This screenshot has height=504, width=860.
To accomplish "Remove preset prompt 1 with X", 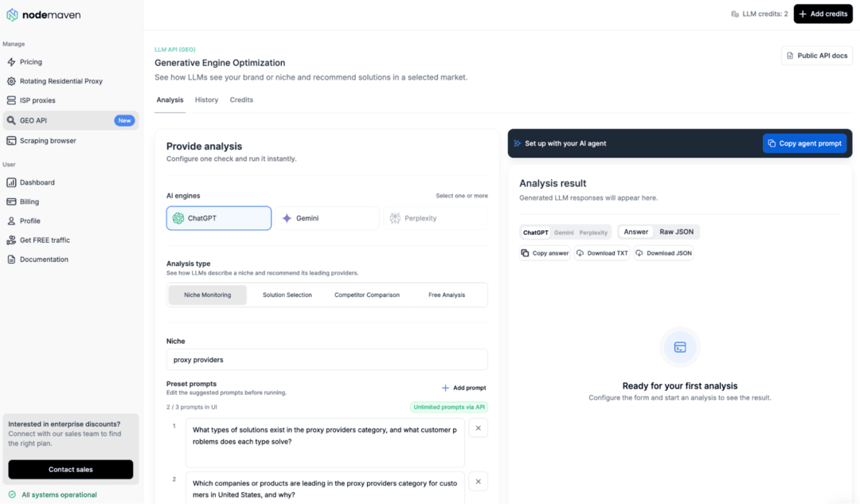I will pos(479,428).
